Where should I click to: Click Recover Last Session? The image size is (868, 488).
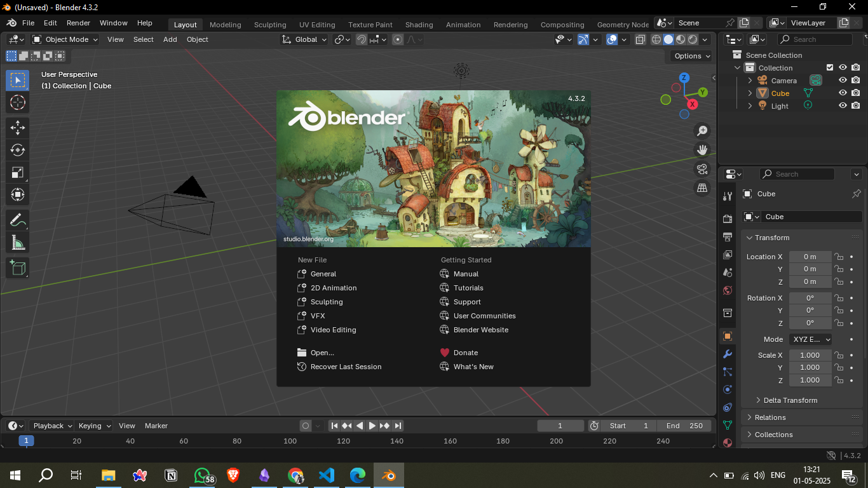click(339, 367)
